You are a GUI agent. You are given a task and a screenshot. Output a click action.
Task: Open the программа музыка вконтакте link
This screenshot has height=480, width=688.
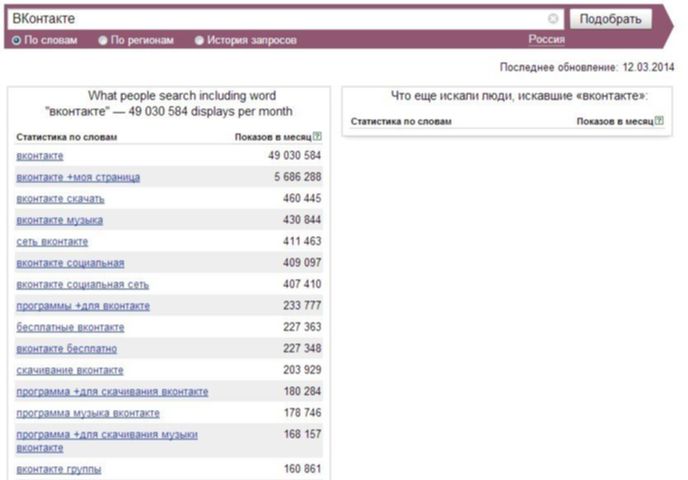click(x=88, y=413)
